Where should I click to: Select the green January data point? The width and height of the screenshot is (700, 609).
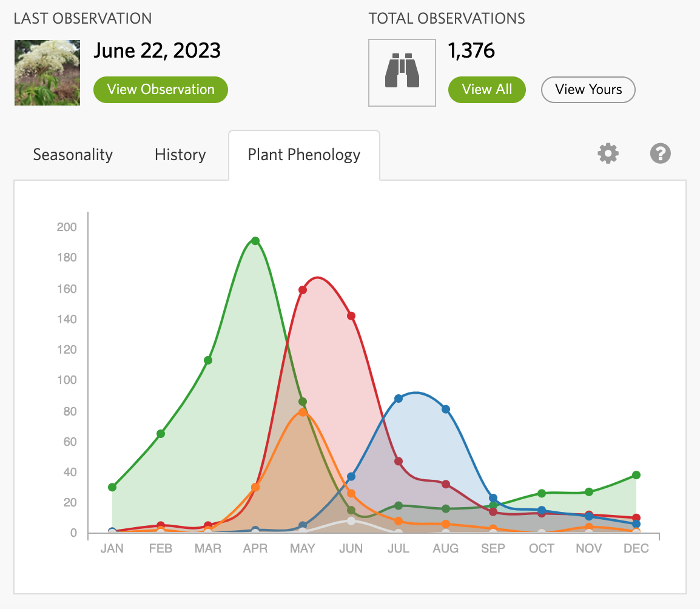[x=112, y=487]
